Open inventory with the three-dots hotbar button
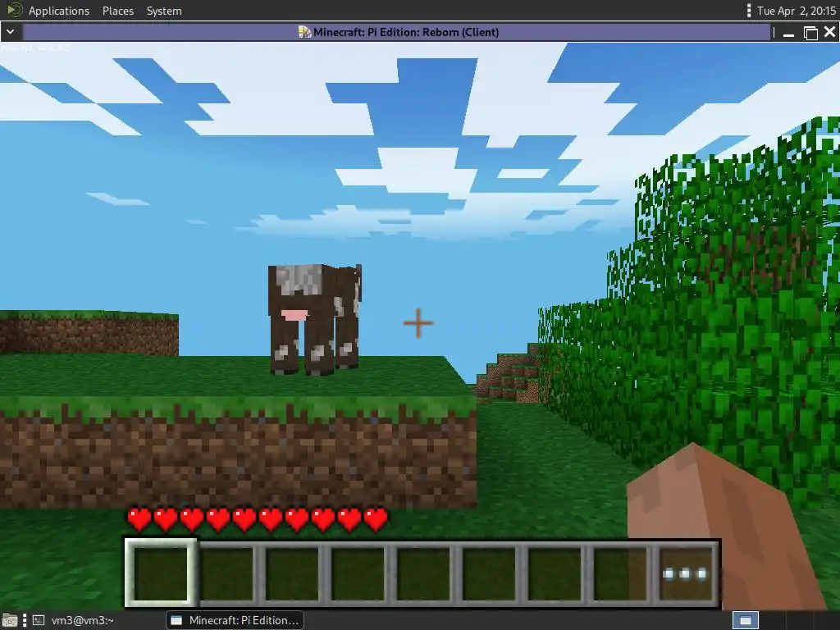Image resolution: width=840 pixels, height=630 pixels. pos(686,573)
